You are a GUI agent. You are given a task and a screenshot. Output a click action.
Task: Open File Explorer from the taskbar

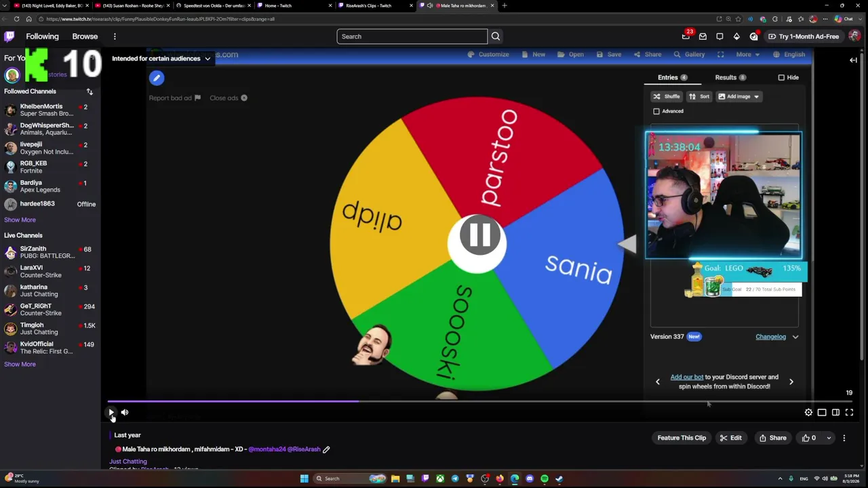point(395,479)
